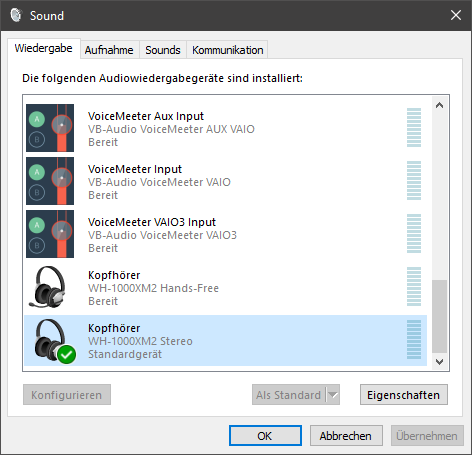Close the Sound dialog window

(x=456, y=15)
